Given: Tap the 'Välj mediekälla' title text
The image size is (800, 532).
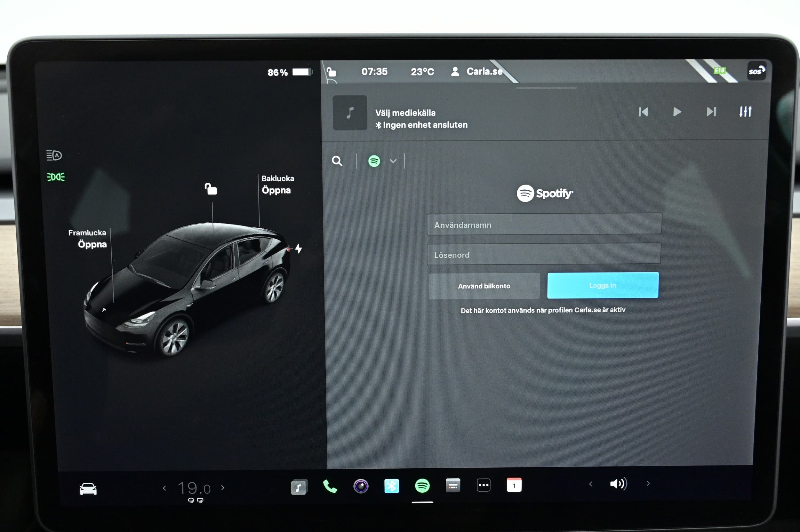Looking at the screenshot, I should coord(405,113).
